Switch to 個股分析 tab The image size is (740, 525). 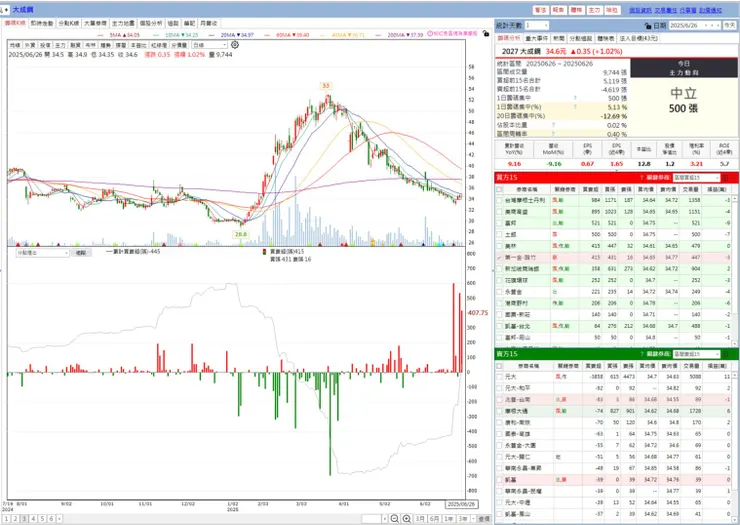pyautogui.click(x=151, y=23)
